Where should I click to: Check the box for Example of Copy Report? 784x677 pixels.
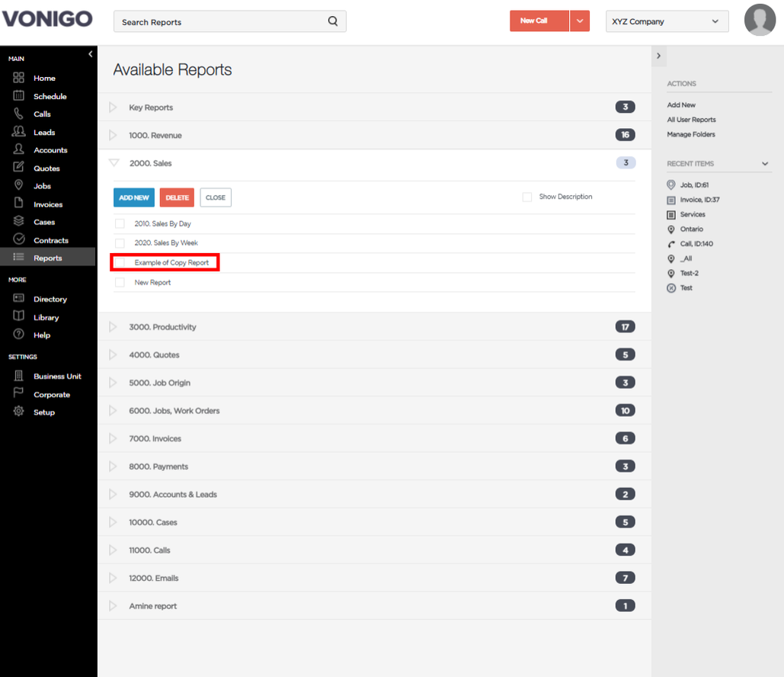(120, 263)
